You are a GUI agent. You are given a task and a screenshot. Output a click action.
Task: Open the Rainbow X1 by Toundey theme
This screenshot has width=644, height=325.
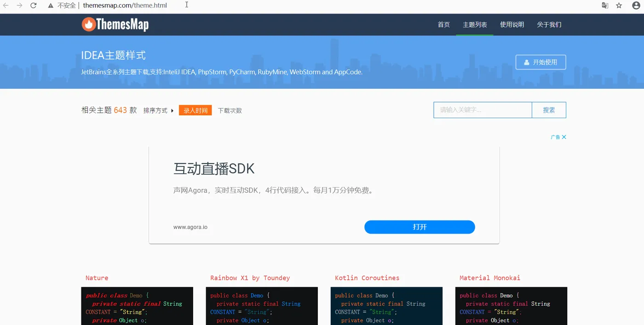click(250, 278)
